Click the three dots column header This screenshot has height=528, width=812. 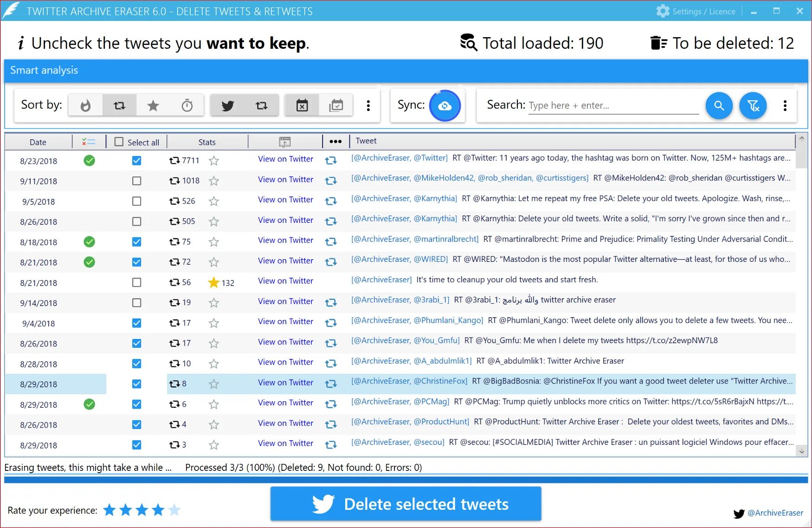coord(335,142)
